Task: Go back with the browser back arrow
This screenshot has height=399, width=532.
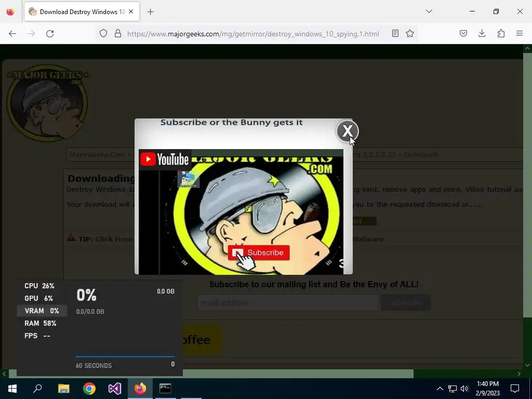Action: point(12,33)
